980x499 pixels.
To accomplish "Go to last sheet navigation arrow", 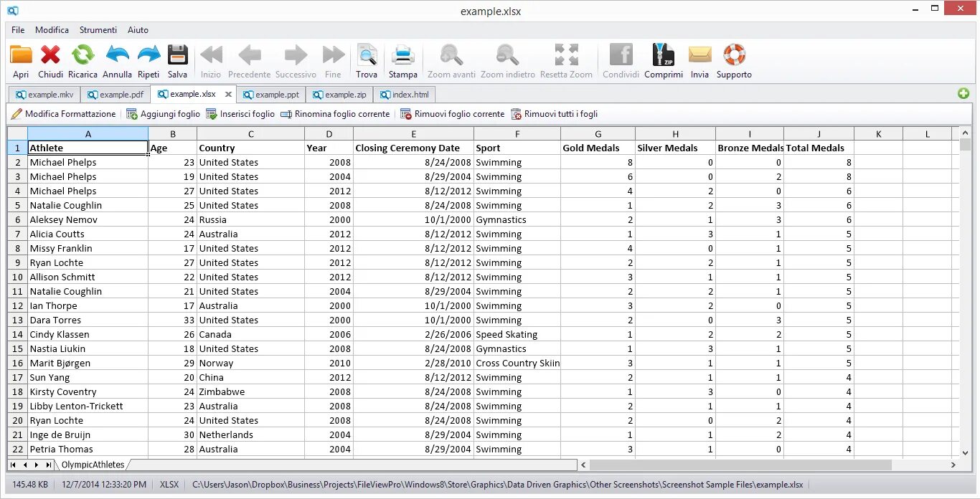I will (48, 465).
